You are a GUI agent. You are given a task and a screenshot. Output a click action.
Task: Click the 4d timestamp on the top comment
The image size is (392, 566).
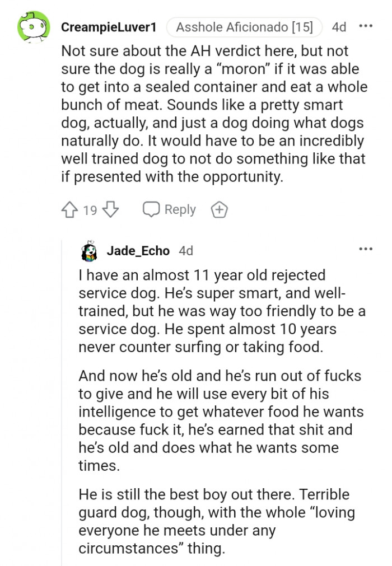(339, 26)
